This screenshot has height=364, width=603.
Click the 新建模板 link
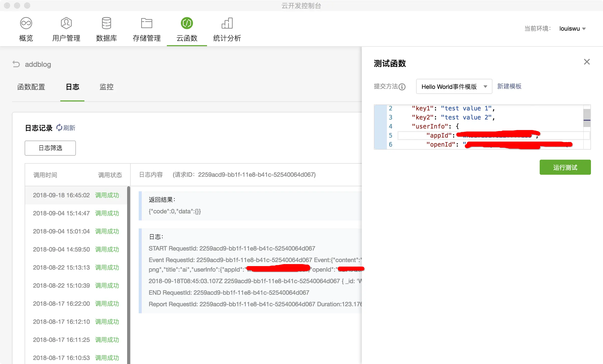pos(509,86)
